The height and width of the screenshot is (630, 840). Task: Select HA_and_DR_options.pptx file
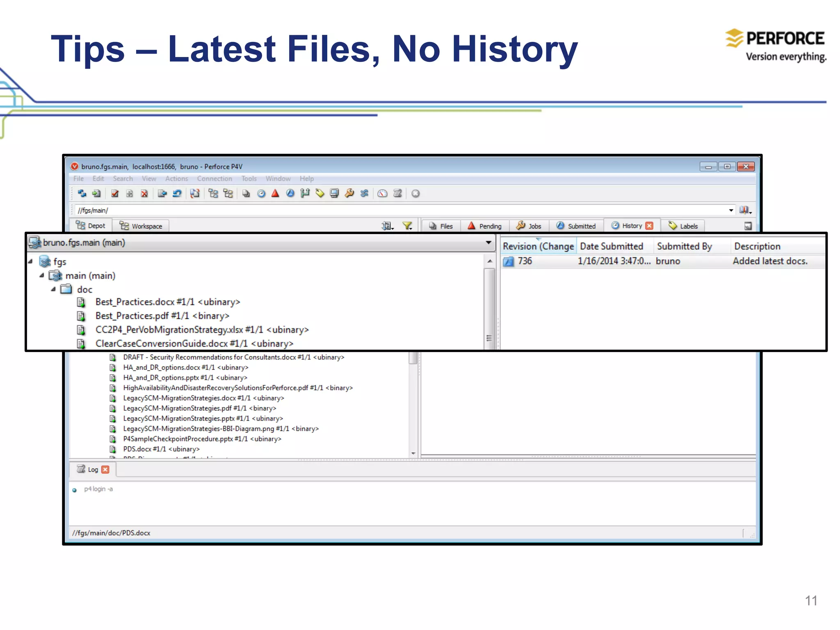click(x=185, y=378)
